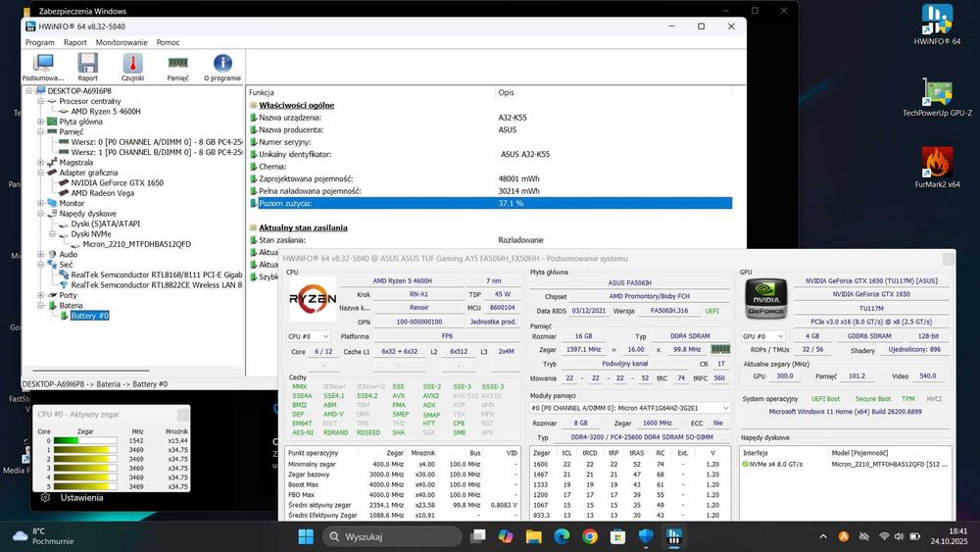Select Micron_2210_MTFDHBA512QFD tree item
This screenshot has height=552, width=980.
[x=137, y=244]
